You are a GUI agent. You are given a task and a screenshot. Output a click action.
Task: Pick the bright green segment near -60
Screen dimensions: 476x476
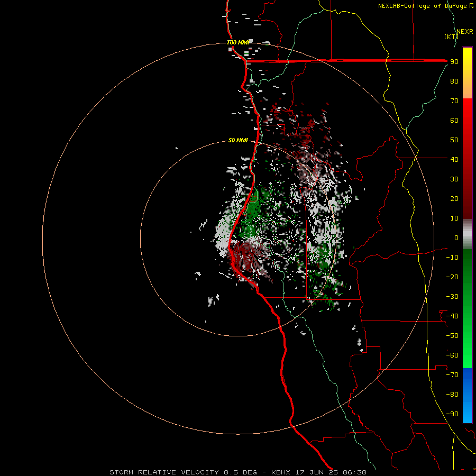(467, 355)
